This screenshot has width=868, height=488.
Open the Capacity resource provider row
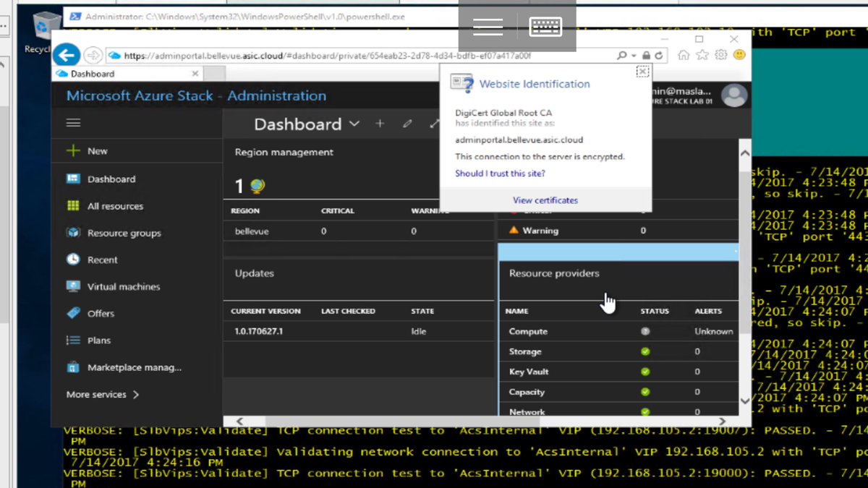click(618, 392)
